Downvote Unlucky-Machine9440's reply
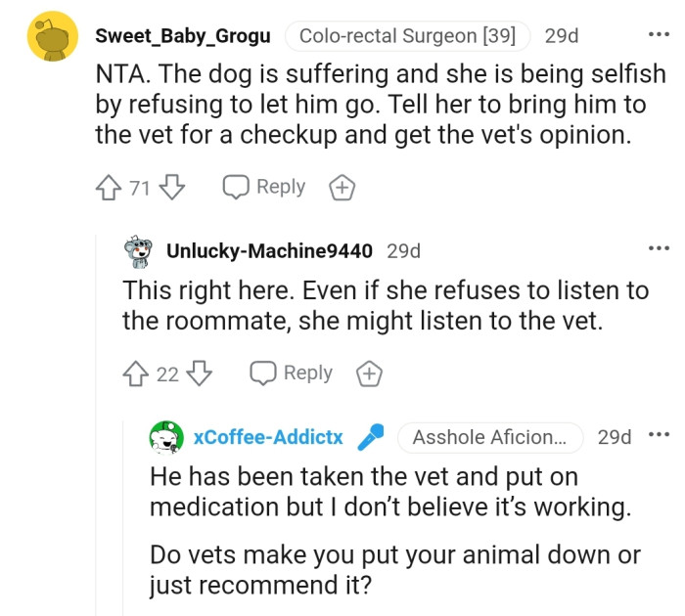 [x=199, y=374]
